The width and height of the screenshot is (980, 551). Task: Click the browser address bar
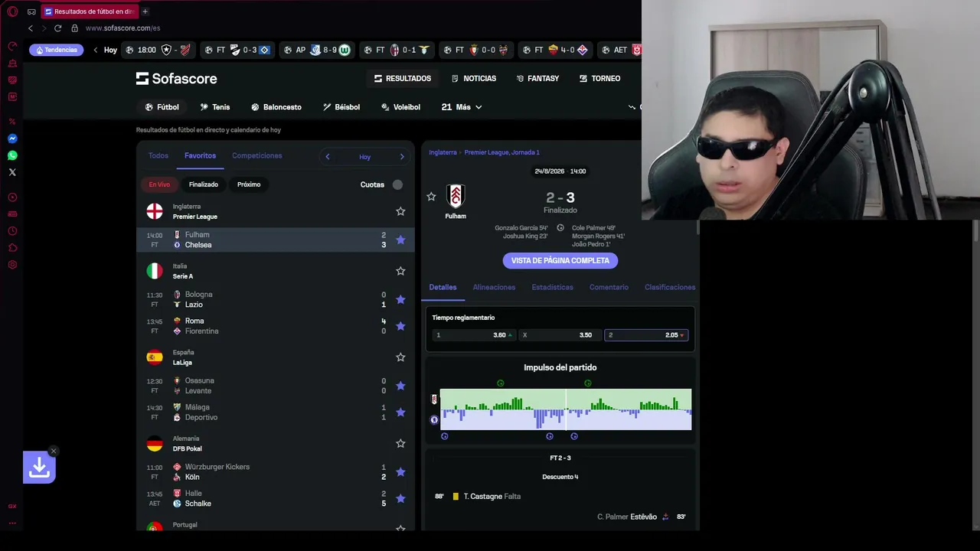[122, 28]
